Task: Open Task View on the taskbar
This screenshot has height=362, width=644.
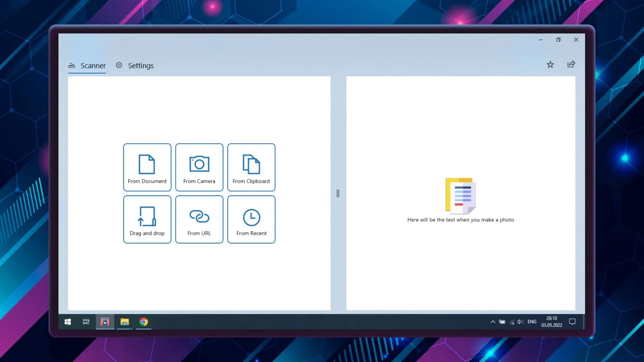Action: 86,322
